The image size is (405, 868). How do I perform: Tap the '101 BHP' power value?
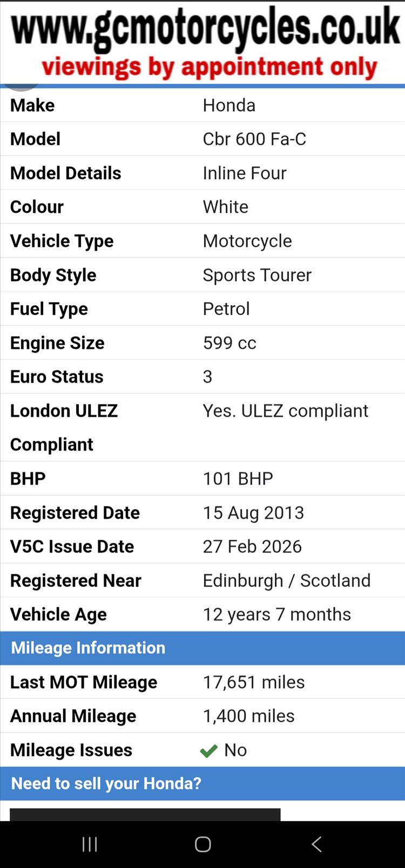pos(238,479)
